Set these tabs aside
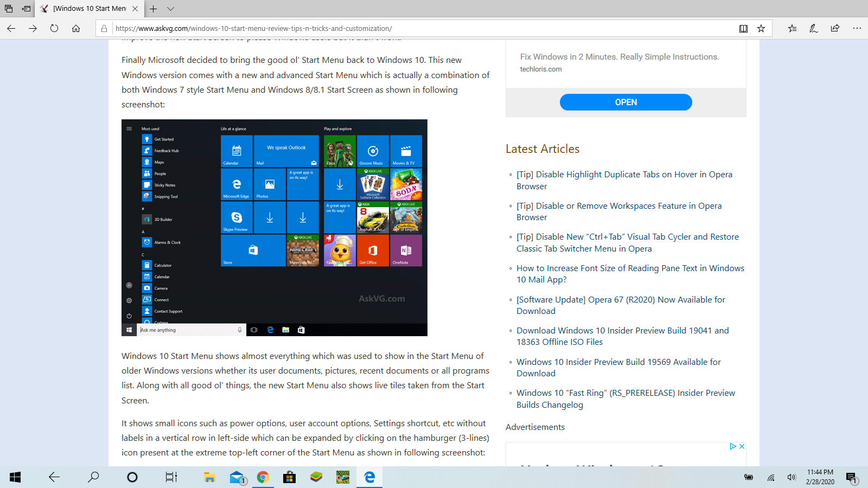Image resolution: width=868 pixels, height=488 pixels. pyautogui.click(x=26, y=9)
